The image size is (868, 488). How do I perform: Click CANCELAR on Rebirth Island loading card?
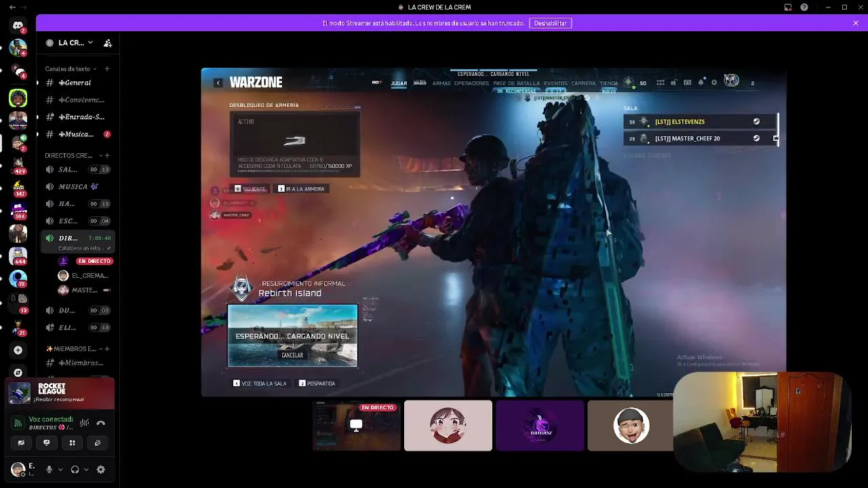pyautogui.click(x=292, y=355)
